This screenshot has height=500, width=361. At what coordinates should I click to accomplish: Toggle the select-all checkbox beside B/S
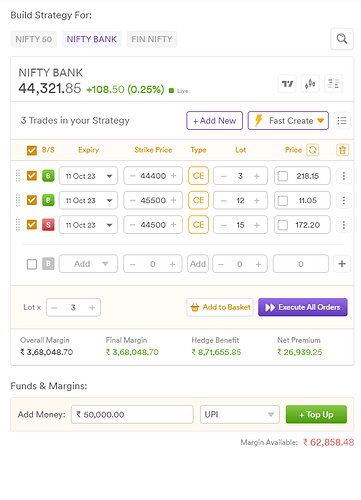(x=32, y=150)
